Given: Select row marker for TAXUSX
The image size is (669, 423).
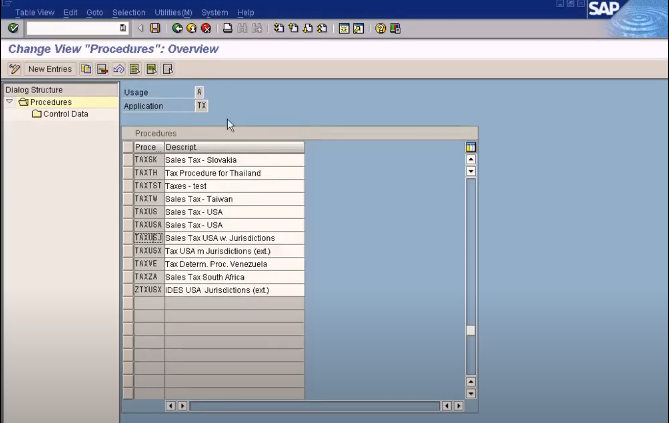Looking at the screenshot, I should 128,251.
